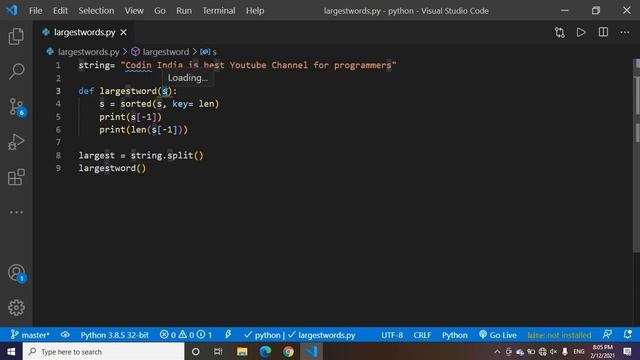640x360 pixels.
Task: Select Python 3.8.5 32-bit interpreter
Action: 114,335
